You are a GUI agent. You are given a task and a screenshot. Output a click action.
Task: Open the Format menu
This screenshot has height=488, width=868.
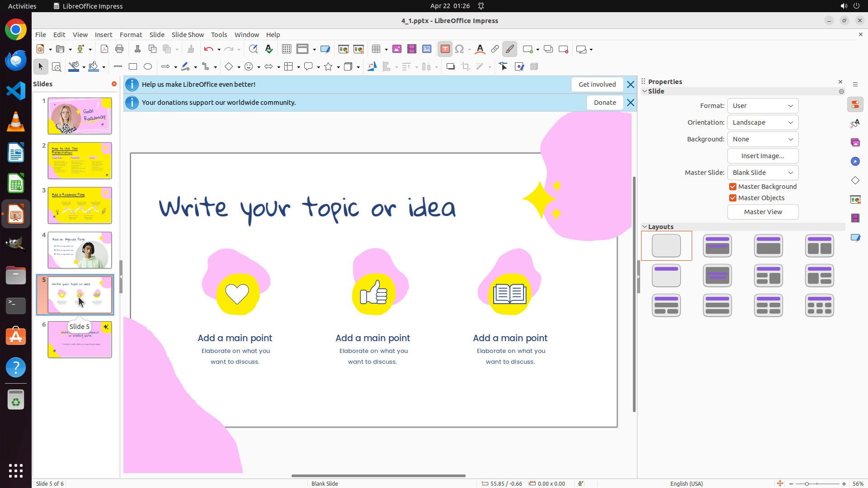131,35
